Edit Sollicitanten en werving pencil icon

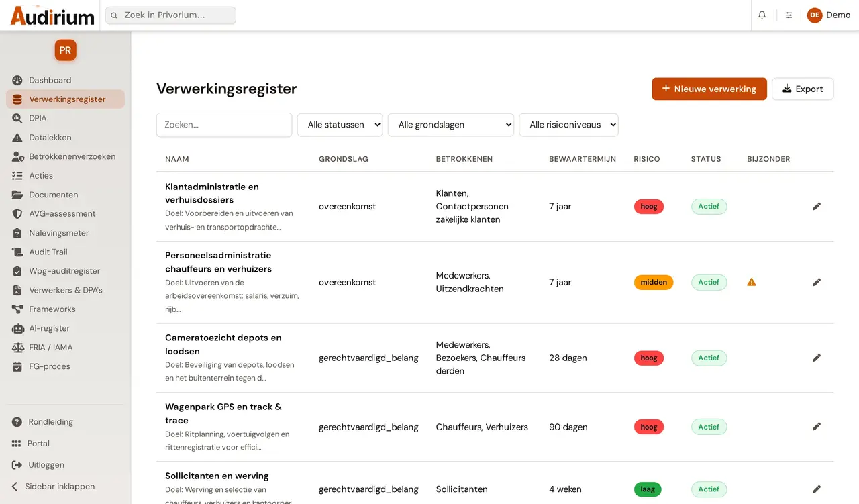(x=817, y=489)
